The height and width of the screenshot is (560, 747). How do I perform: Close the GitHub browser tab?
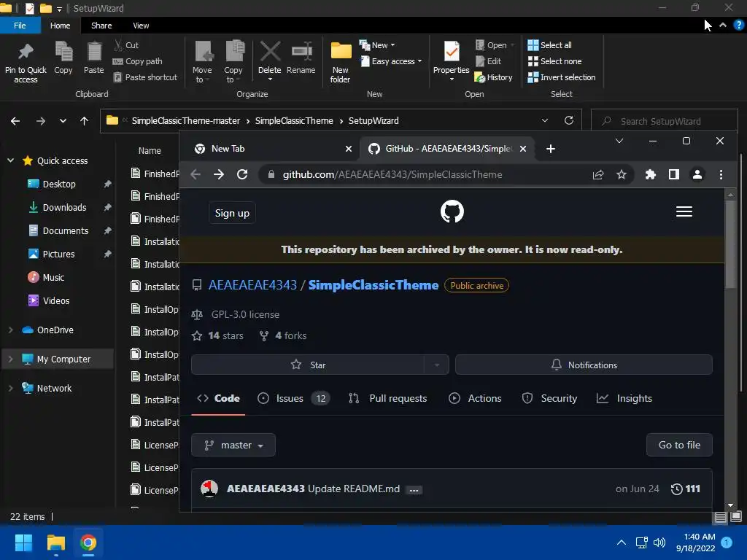522,149
